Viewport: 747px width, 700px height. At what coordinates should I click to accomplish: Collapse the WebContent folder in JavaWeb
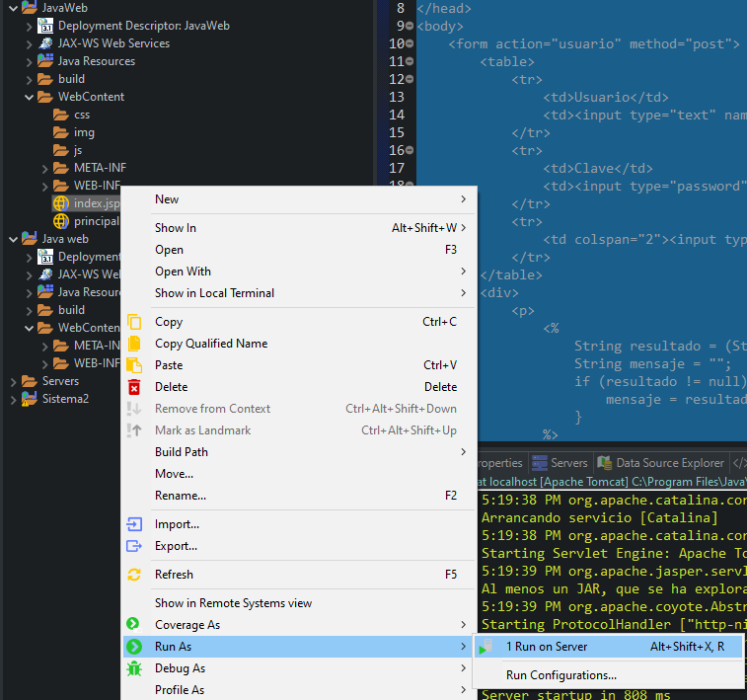30,97
